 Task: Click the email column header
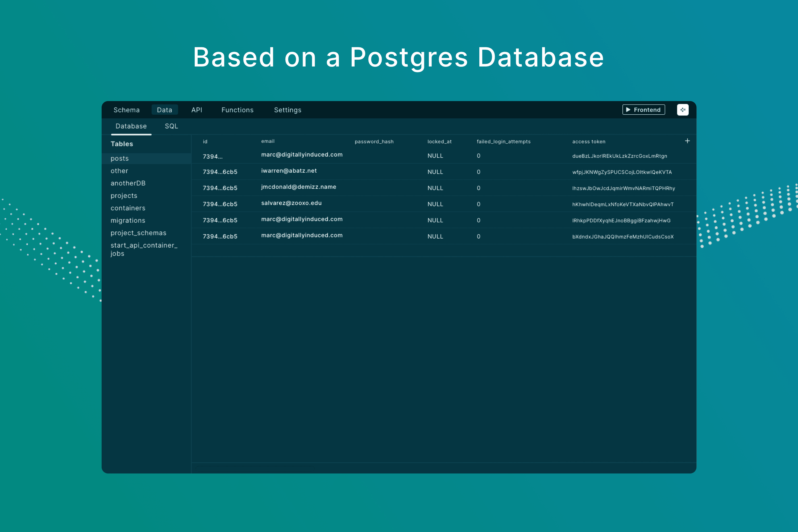coord(268,141)
